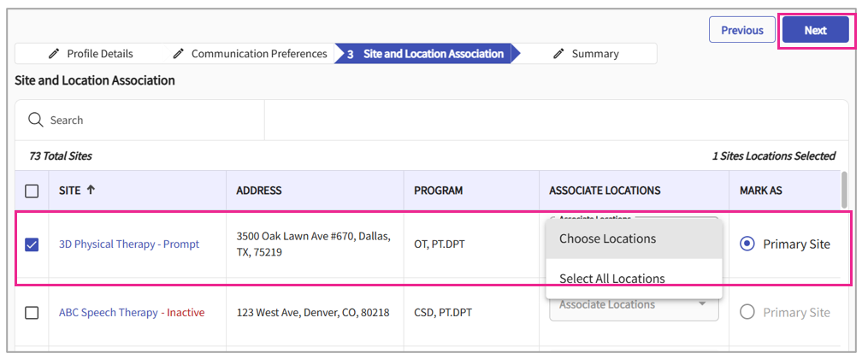Select Primary Site radio for ABC Speech Therapy
This screenshot has height=359, width=868.
[747, 313]
